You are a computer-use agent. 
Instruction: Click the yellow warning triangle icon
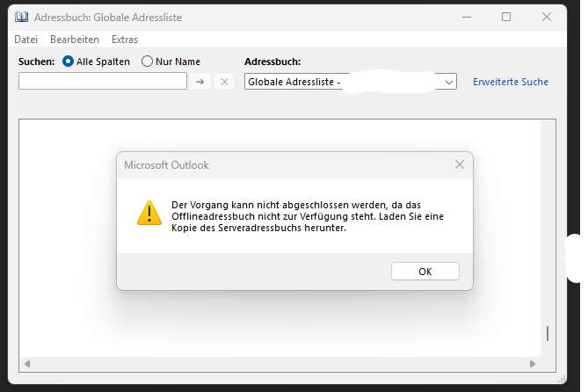pyautogui.click(x=149, y=213)
